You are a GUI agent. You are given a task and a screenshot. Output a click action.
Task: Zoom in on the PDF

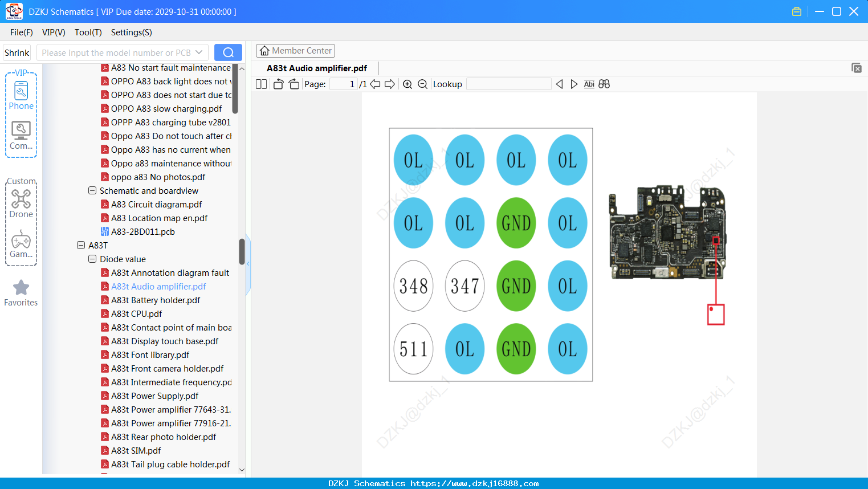click(x=407, y=84)
